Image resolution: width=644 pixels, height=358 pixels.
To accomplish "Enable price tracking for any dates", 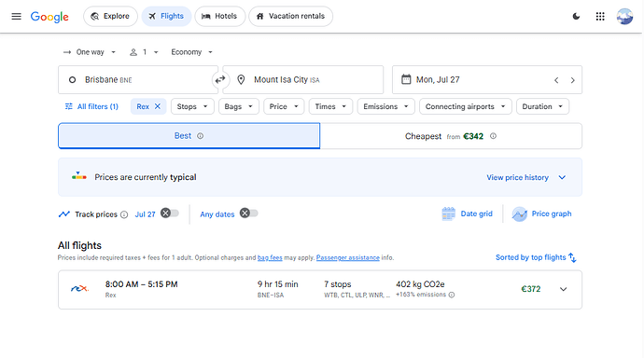I will (249, 213).
